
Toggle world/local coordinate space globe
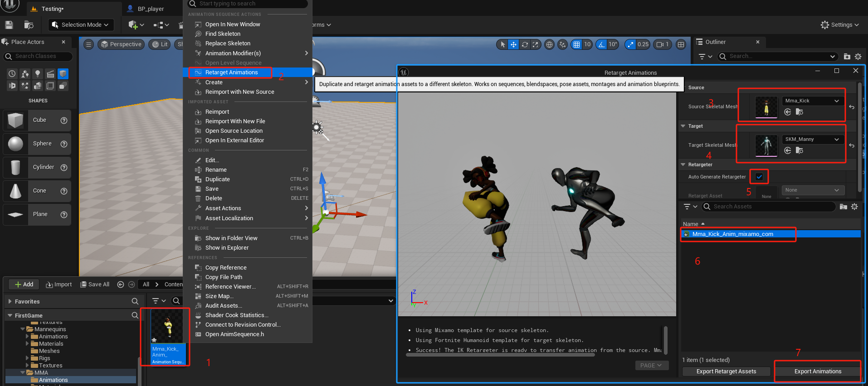550,44
